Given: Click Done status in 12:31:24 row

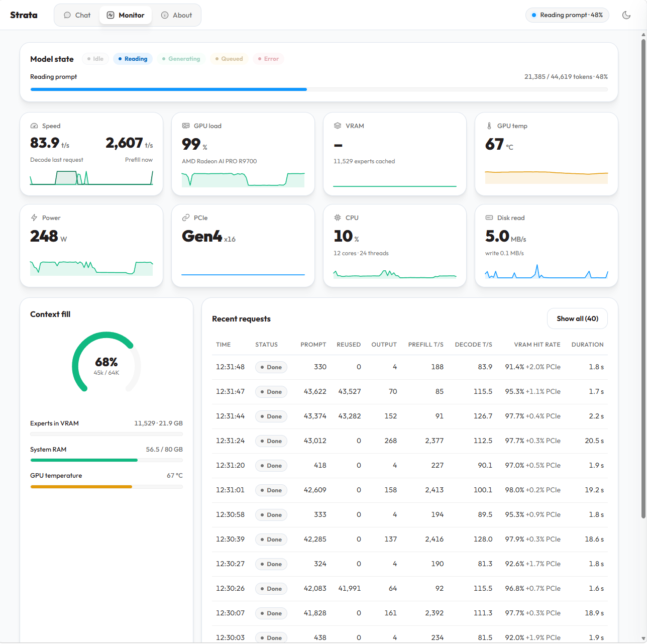Looking at the screenshot, I should pos(271,441).
